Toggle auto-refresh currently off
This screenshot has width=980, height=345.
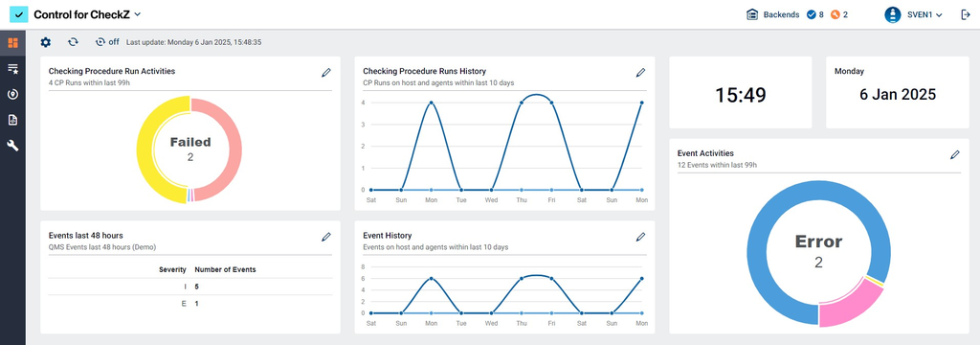pyautogui.click(x=107, y=42)
